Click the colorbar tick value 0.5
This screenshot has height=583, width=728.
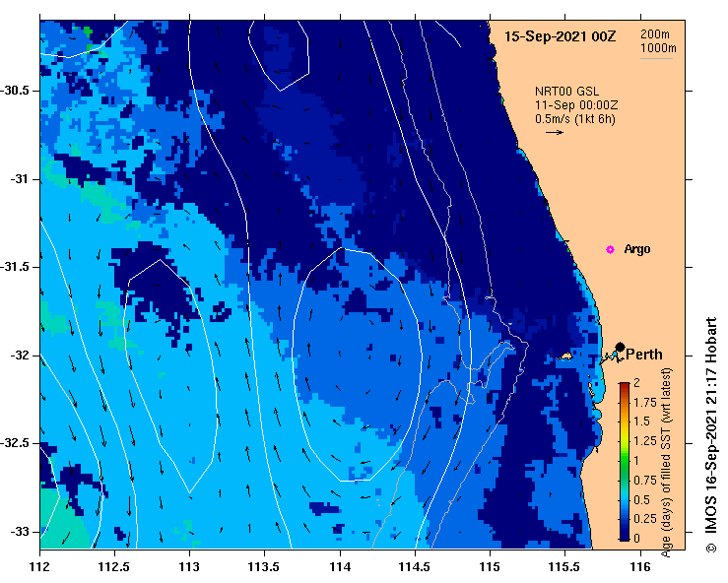coord(642,500)
